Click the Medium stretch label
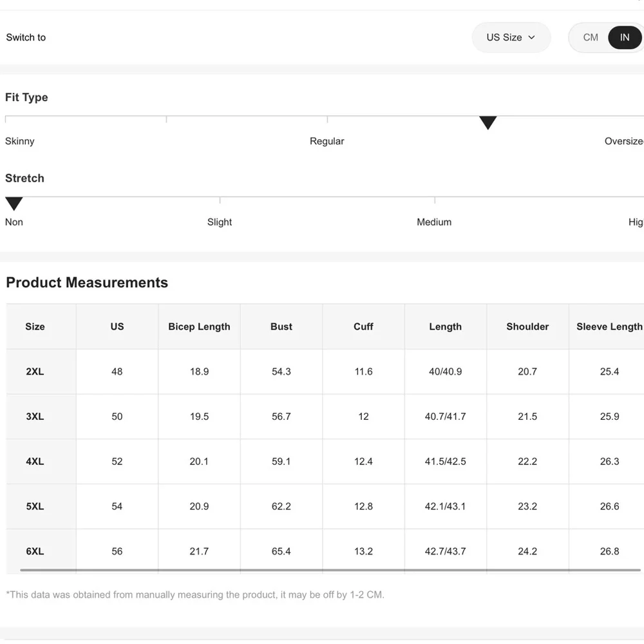This screenshot has height=644, width=644. [434, 222]
